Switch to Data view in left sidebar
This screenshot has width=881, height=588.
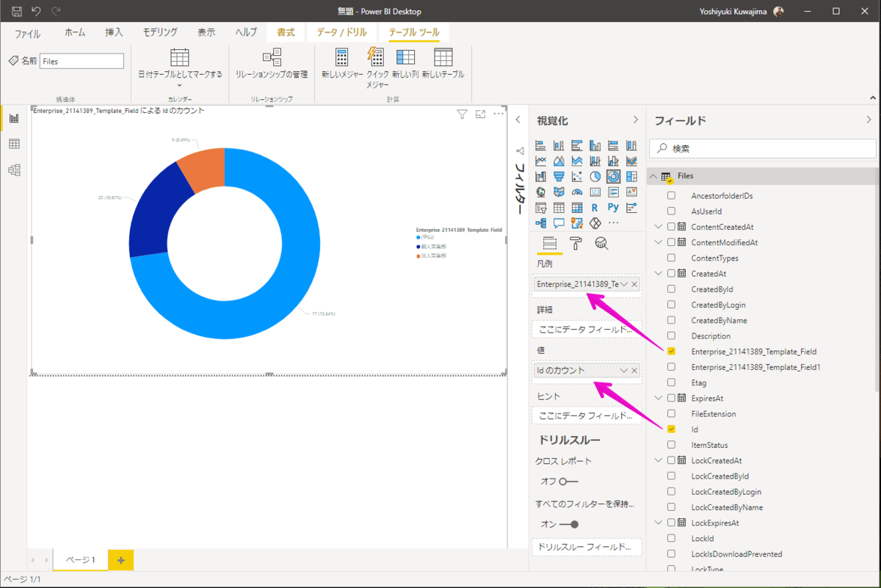pos(14,144)
